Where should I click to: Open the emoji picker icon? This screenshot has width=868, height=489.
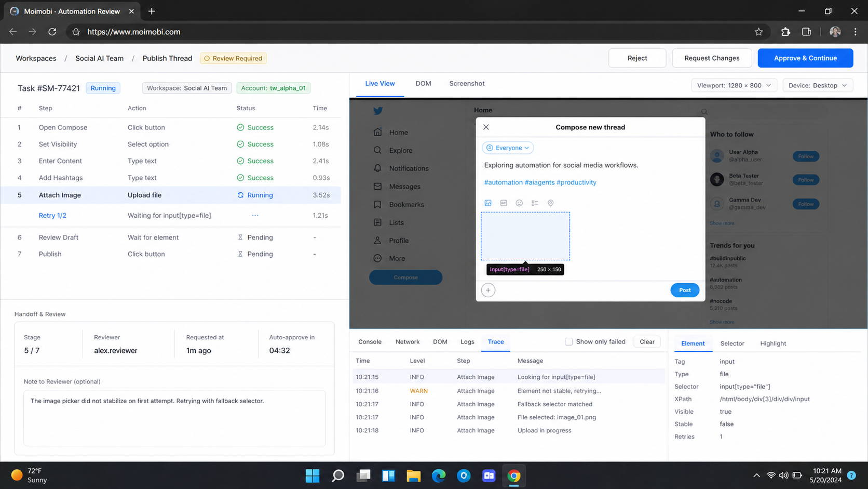(x=519, y=203)
